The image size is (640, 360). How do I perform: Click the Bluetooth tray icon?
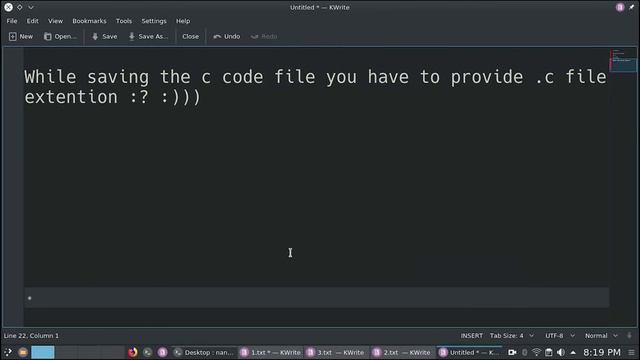(525, 352)
